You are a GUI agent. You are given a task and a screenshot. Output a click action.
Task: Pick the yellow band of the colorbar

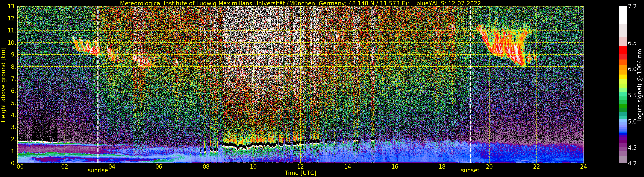[623, 77]
